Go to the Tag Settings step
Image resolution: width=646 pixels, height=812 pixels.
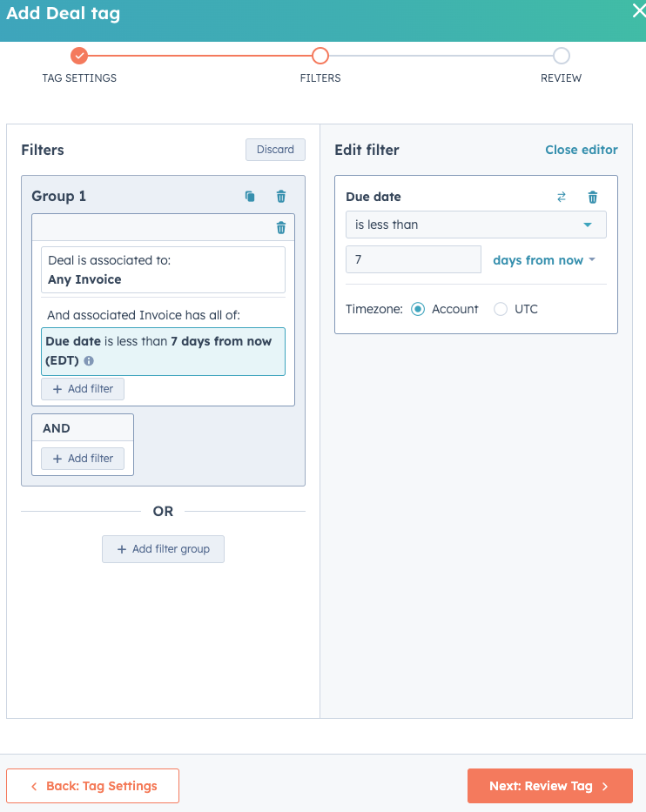point(92,785)
